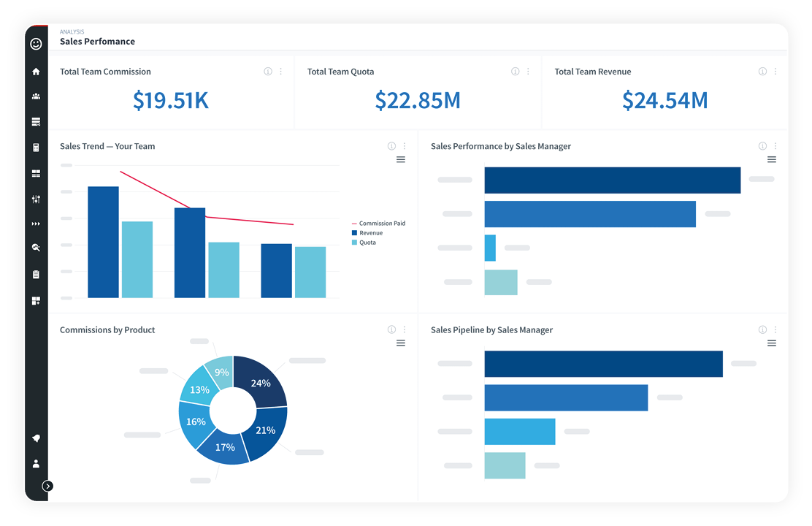This screenshot has width=812, height=526.
Task: Click the Commissions by Product title
Action: click(x=107, y=329)
